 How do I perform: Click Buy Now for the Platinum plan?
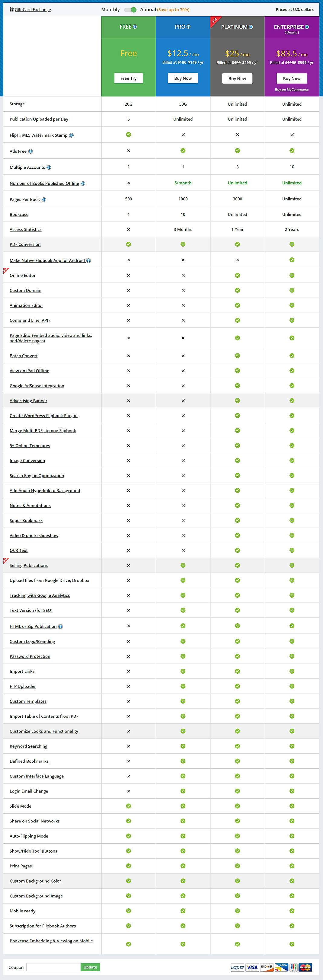(237, 78)
